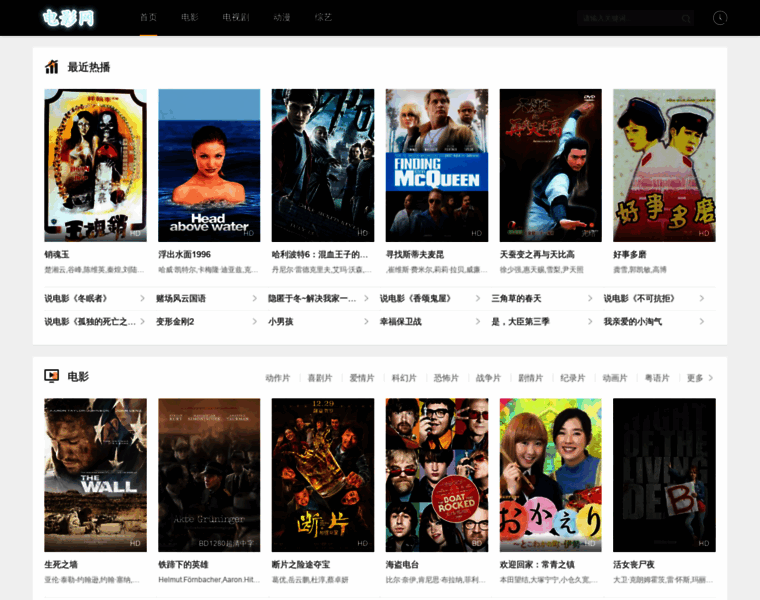This screenshot has height=600, width=760.
Task: Click chevron beside 隐匿于冬~解决我家一…
Action: click(366, 299)
